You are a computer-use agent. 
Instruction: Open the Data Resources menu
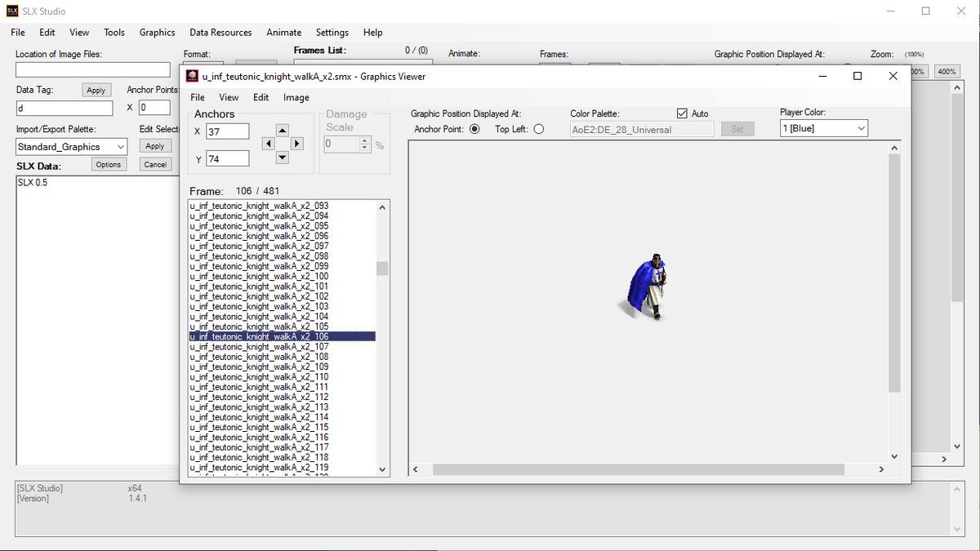220,33
